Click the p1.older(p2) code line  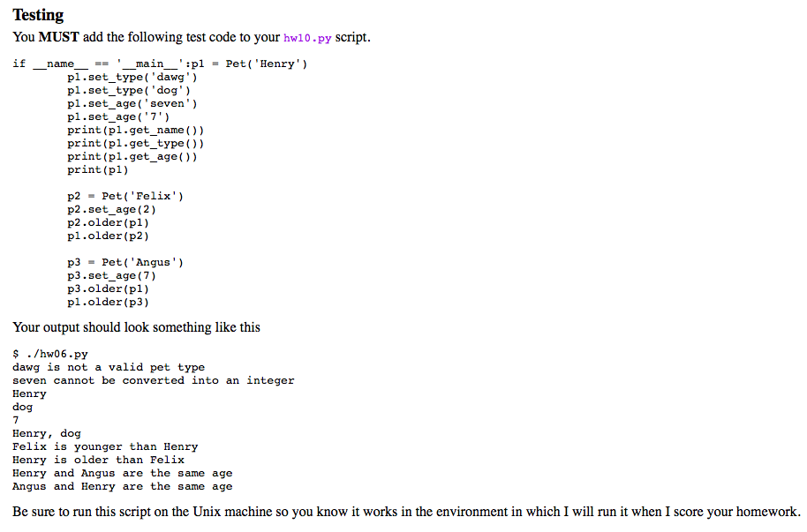click(108, 236)
